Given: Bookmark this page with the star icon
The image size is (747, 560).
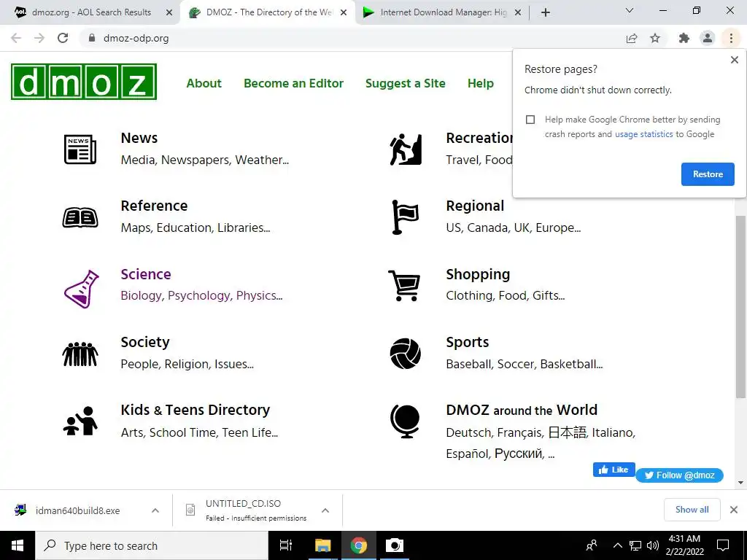Looking at the screenshot, I should (x=655, y=38).
